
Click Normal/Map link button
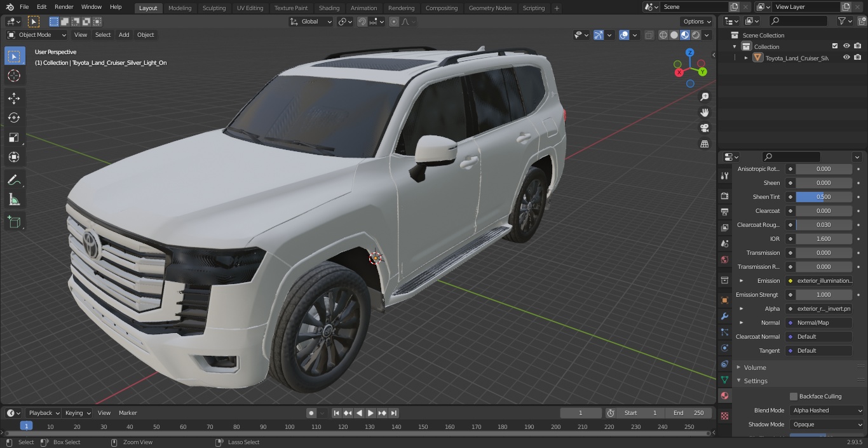point(820,323)
